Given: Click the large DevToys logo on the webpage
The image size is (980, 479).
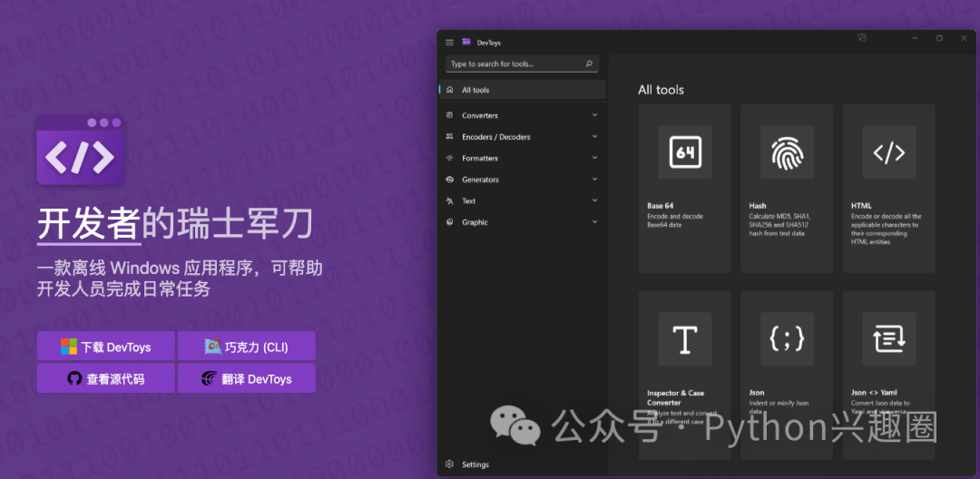Looking at the screenshot, I should tap(81, 151).
